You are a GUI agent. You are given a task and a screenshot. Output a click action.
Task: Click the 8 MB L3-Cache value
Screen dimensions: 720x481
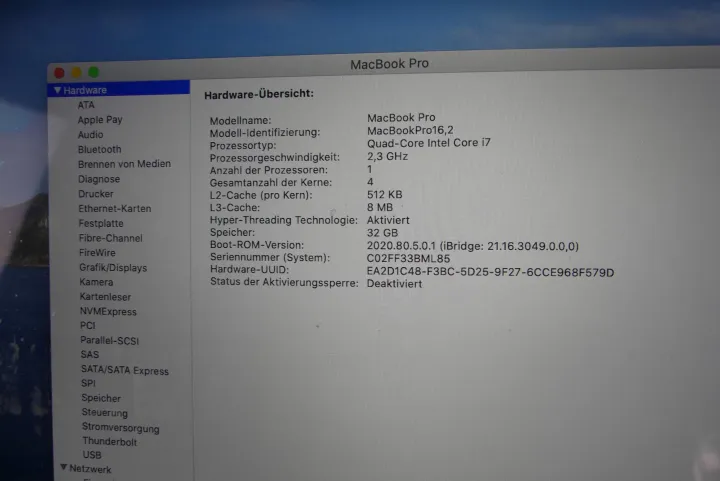(380, 207)
